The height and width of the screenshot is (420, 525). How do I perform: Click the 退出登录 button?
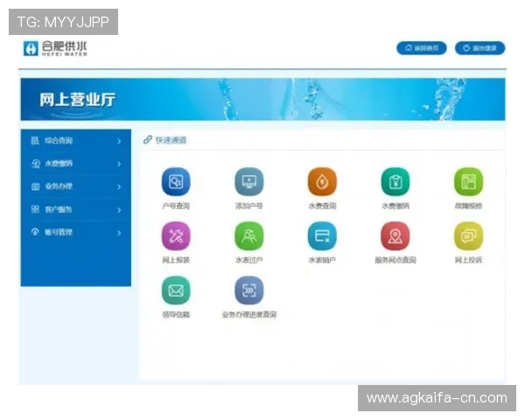click(x=479, y=48)
